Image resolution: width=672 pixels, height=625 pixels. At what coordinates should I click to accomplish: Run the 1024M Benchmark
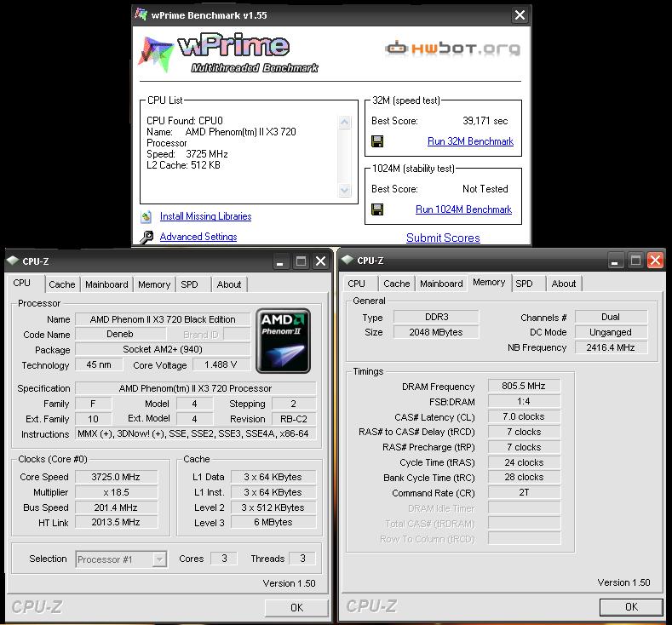point(463,209)
